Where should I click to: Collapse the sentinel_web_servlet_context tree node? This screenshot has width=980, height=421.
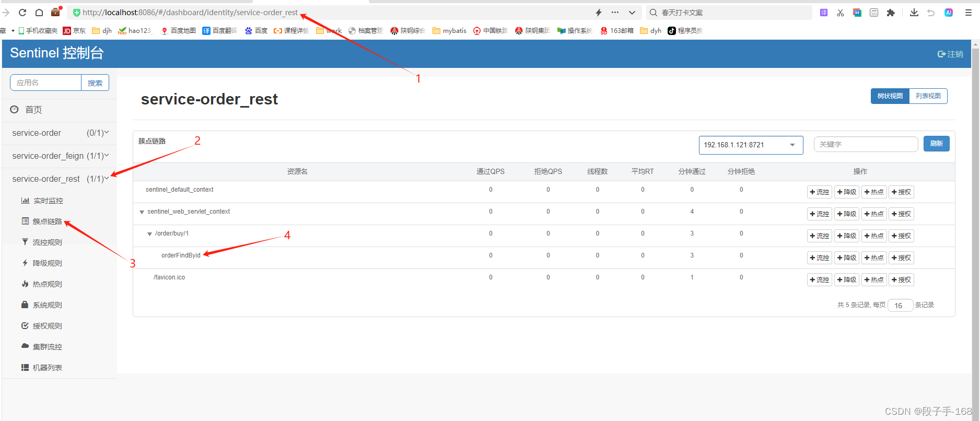coord(142,212)
